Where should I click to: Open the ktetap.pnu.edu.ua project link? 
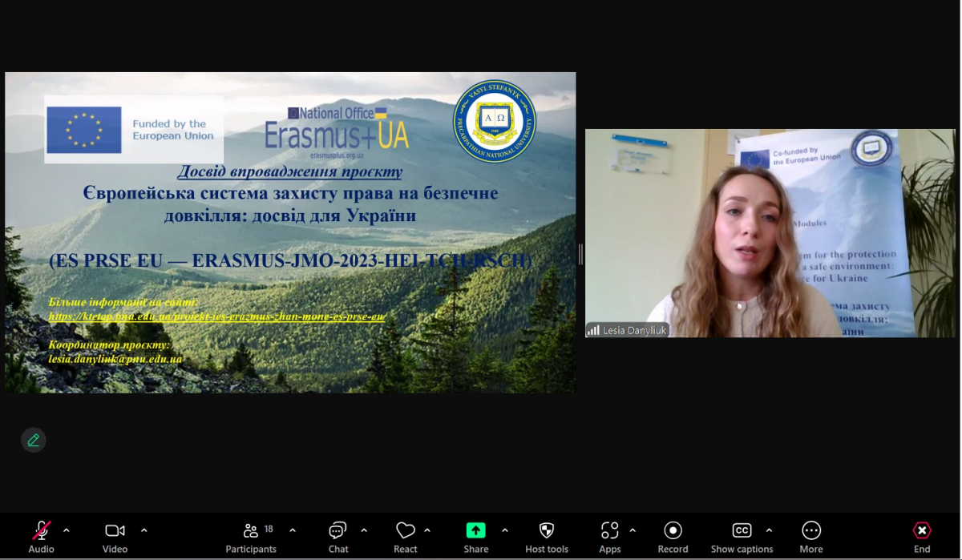pos(217,316)
